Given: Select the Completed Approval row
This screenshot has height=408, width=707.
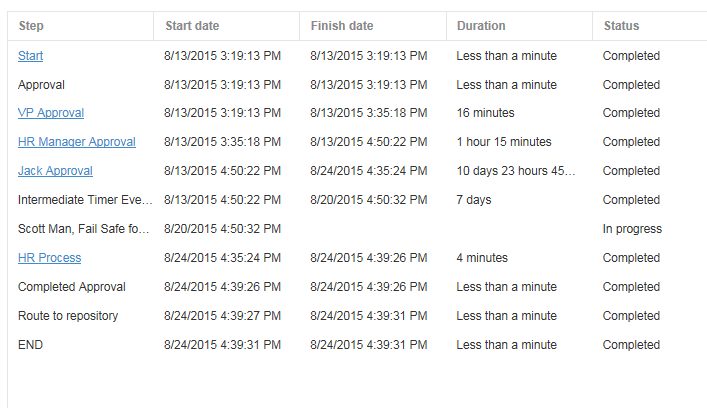Looking at the screenshot, I should pos(357,287).
